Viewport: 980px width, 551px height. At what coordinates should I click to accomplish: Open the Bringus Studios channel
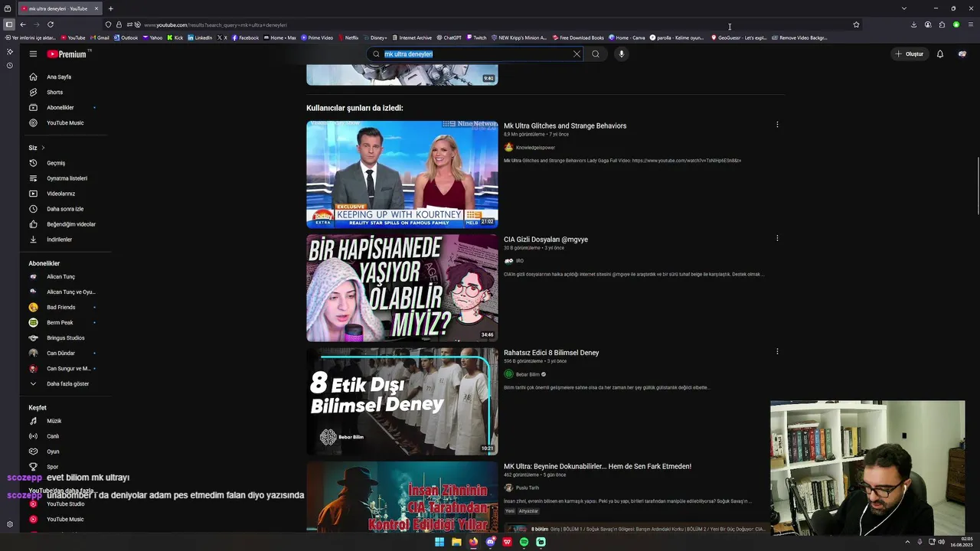(x=65, y=337)
